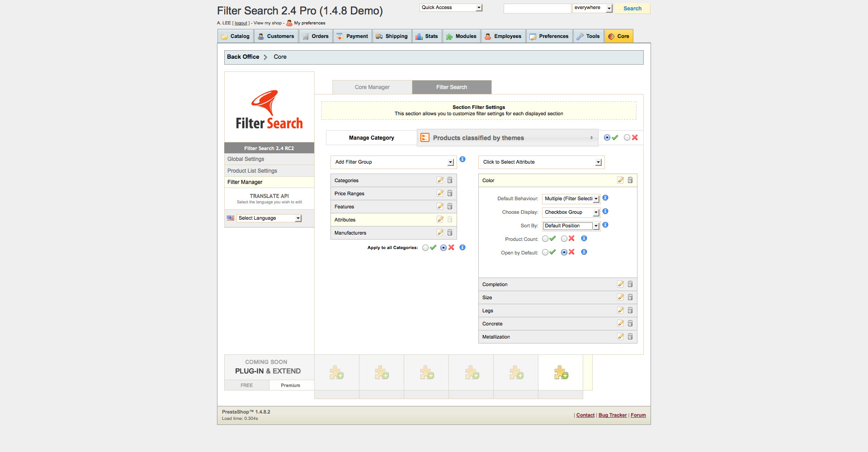Enable the managed category with green check
This screenshot has height=452, width=868.
[607, 137]
